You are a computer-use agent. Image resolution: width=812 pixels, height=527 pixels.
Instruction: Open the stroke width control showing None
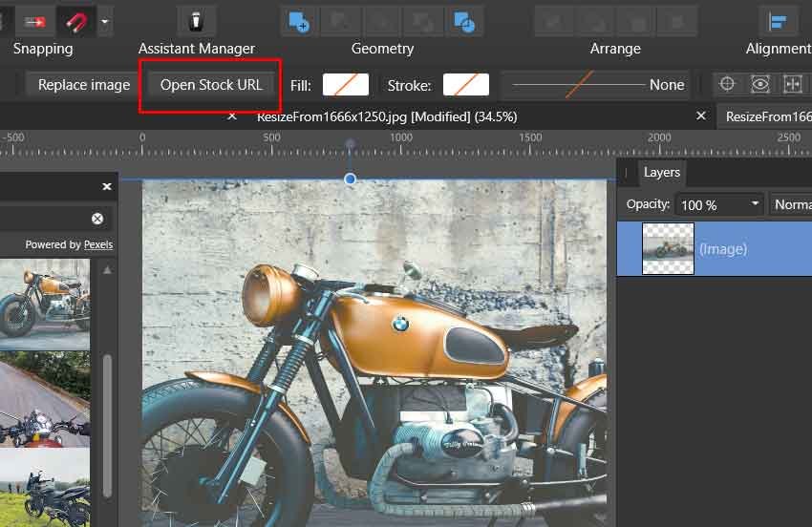click(x=595, y=84)
